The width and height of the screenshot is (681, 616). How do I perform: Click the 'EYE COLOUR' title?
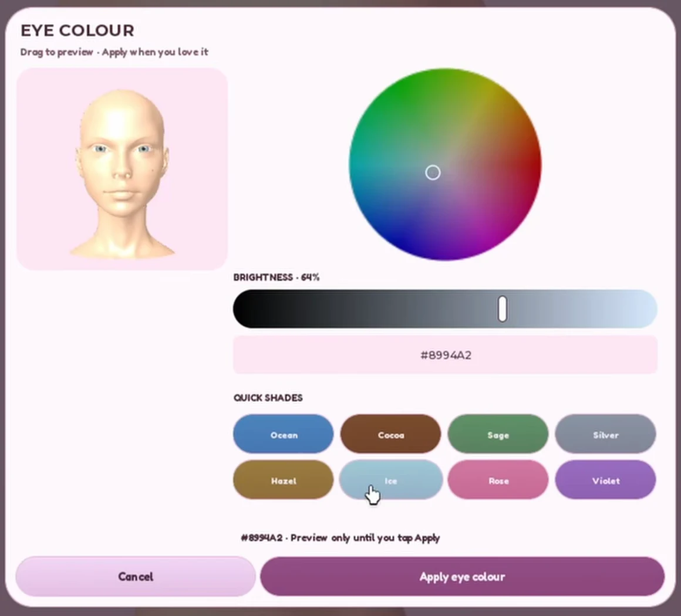pos(77,31)
